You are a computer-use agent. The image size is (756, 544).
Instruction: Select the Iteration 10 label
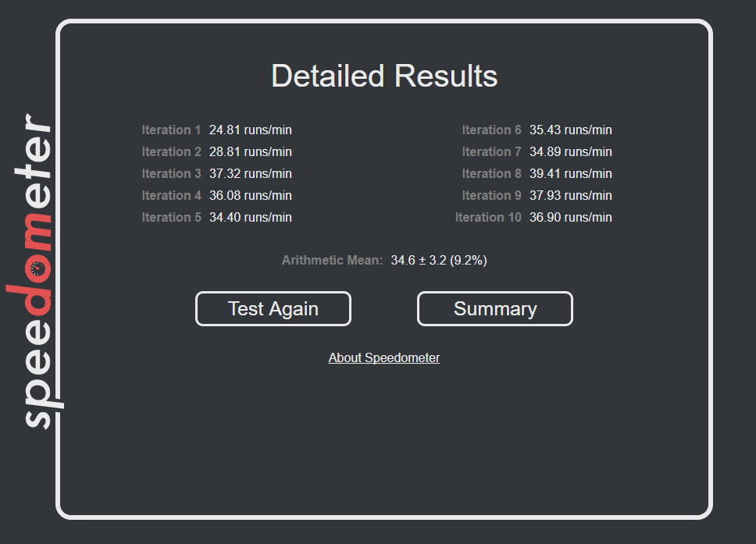(x=488, y=217)
